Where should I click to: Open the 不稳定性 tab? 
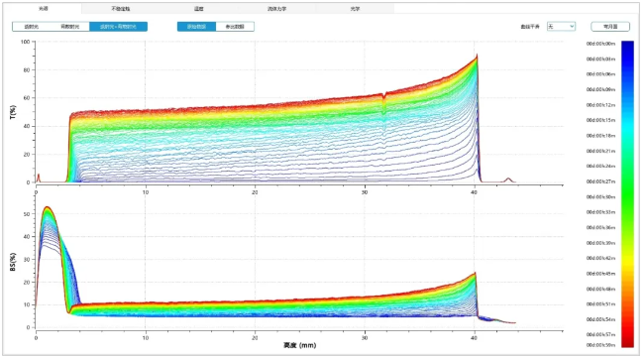click(x=121, y=9)
